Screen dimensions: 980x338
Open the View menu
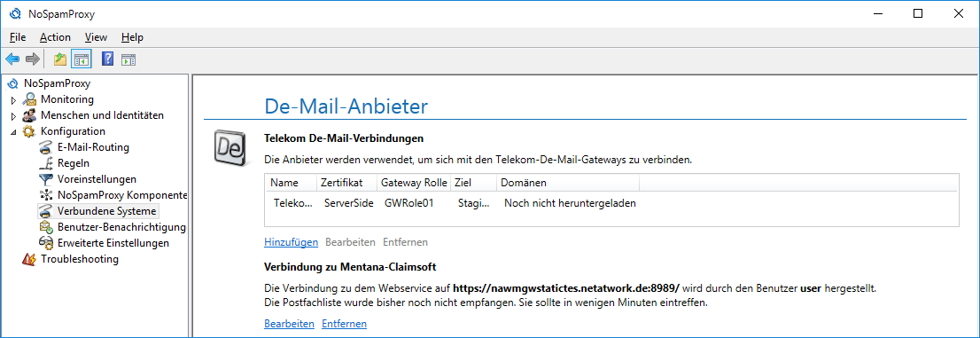click(96, 37)
